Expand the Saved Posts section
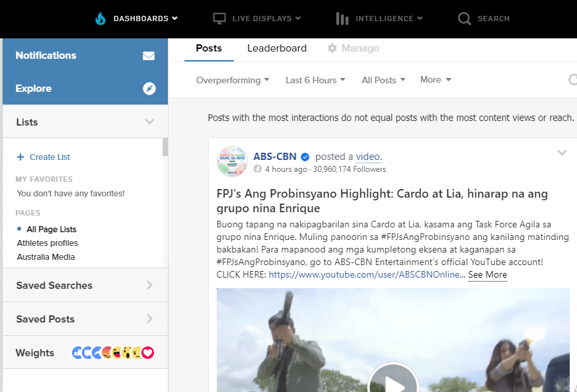The height and width of the screenshot is (392, 577). pyautogui.click(x=85, y=319)
